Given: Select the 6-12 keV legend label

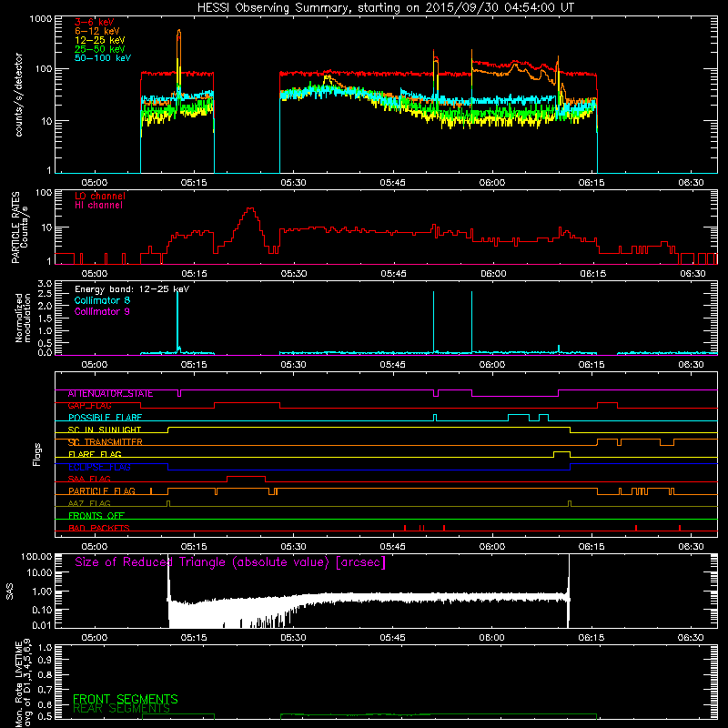Looking at the screenshot, I should 97,31.
